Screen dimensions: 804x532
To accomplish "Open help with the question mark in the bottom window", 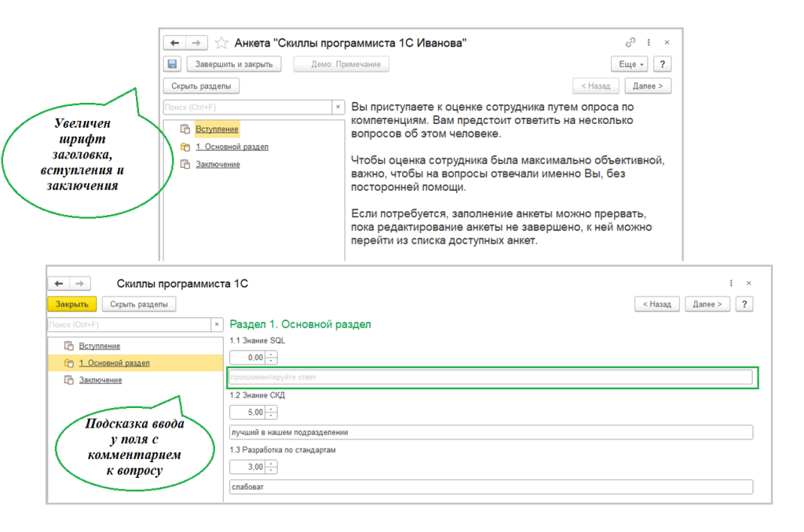I will [744, 304].
